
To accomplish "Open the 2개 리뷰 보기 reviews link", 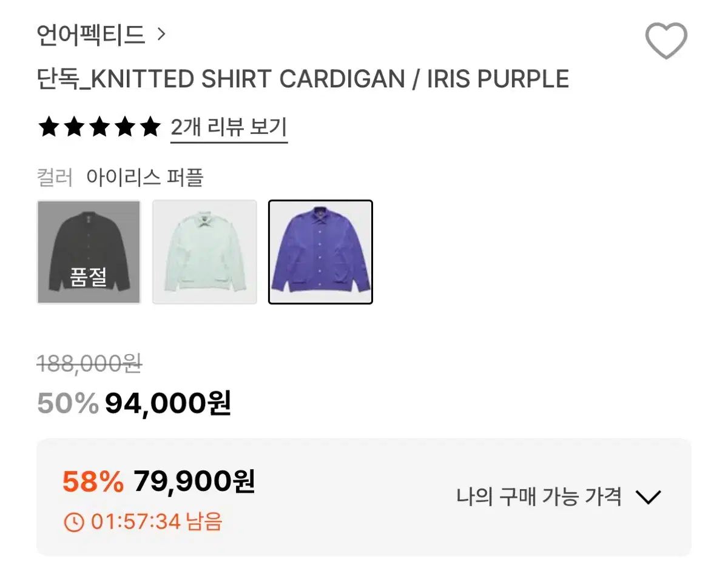I will (229, 128).
